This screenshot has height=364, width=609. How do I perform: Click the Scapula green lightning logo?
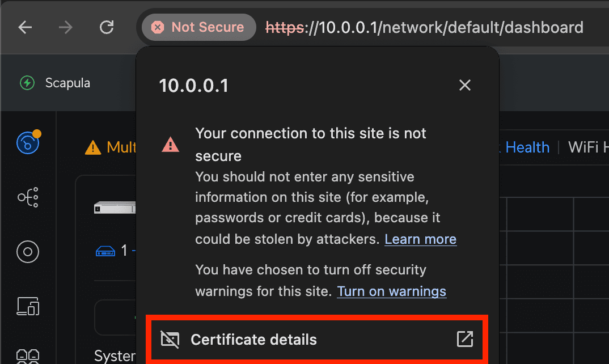click(x=27, y=83)
